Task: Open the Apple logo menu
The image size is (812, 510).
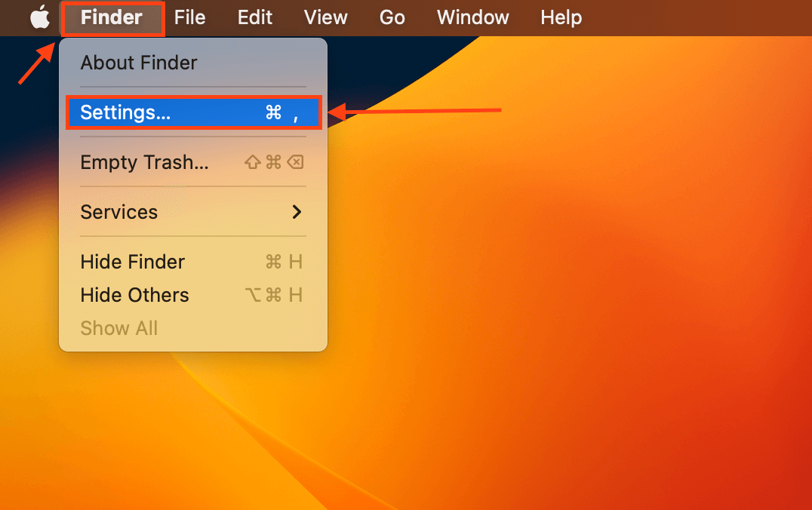Action: pyautogui.click(x=40, y=17)
